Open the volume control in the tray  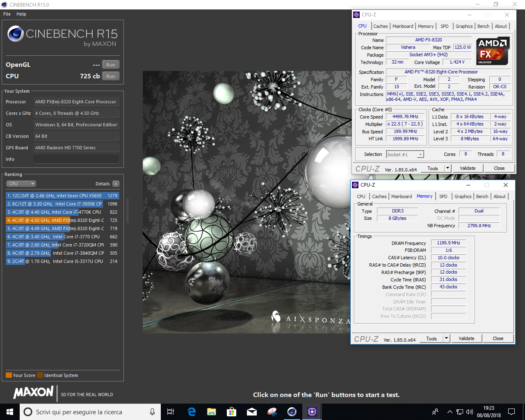pos(470,412)
